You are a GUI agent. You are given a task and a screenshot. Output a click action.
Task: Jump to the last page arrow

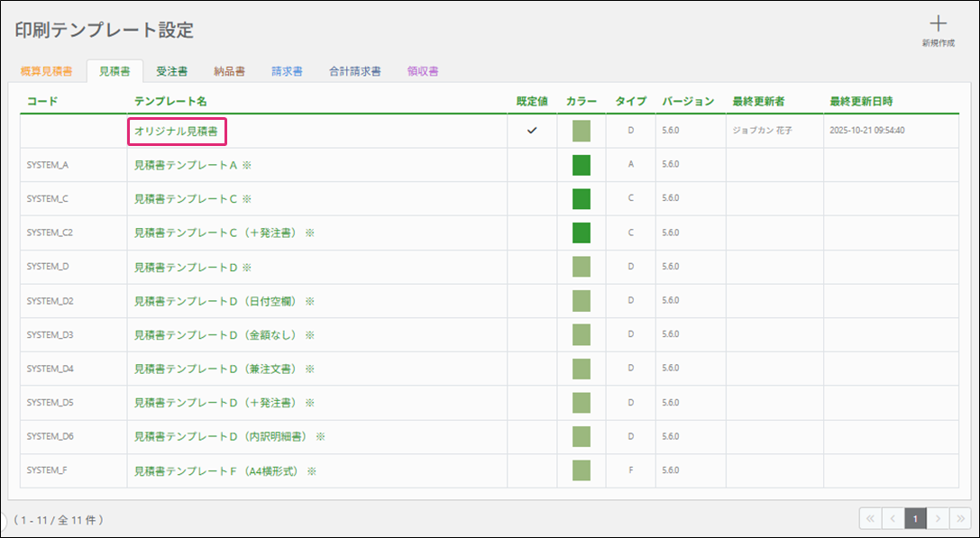(959, 518)
